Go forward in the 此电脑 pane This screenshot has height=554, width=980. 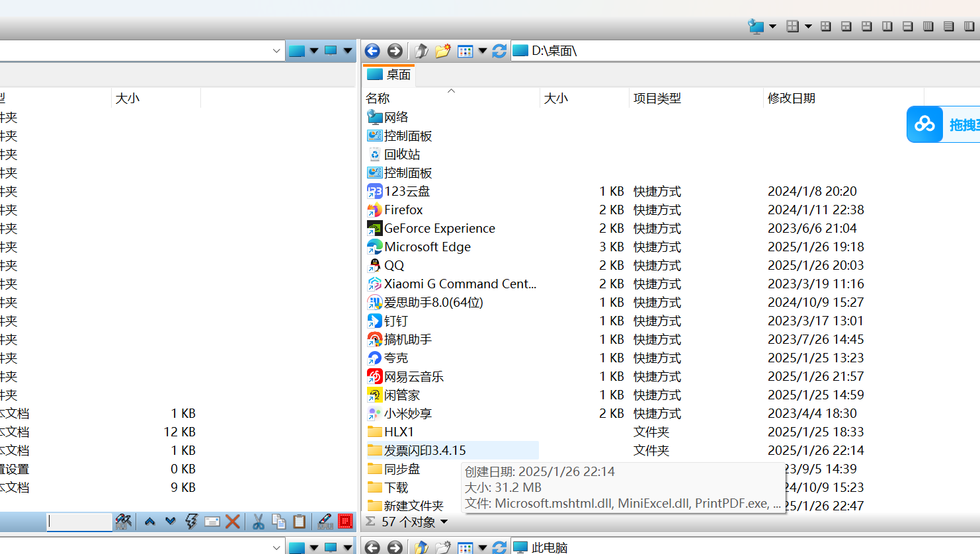tap(395, 547)
